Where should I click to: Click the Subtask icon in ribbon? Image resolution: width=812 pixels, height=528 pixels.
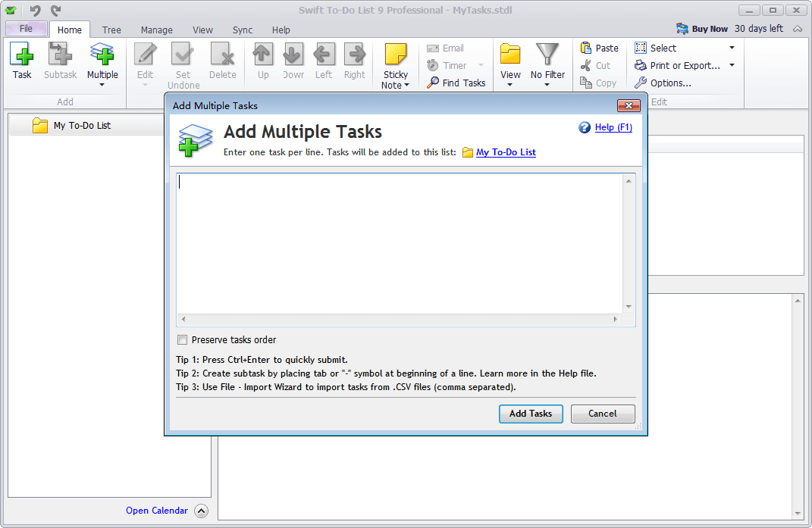click(60, 54)
